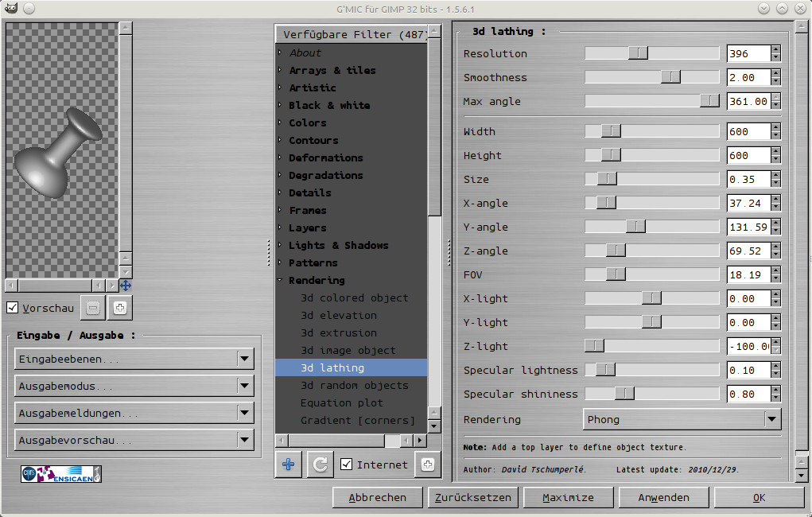
Task: Click the plus button right of Internet
Action: 428,465
